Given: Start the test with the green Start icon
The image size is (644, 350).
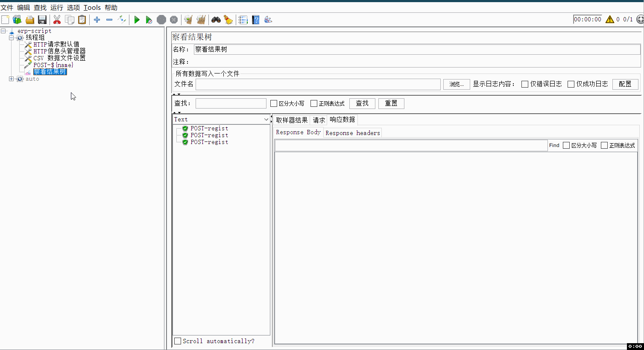Looking at the screenshot, I should tap(137, 19).
